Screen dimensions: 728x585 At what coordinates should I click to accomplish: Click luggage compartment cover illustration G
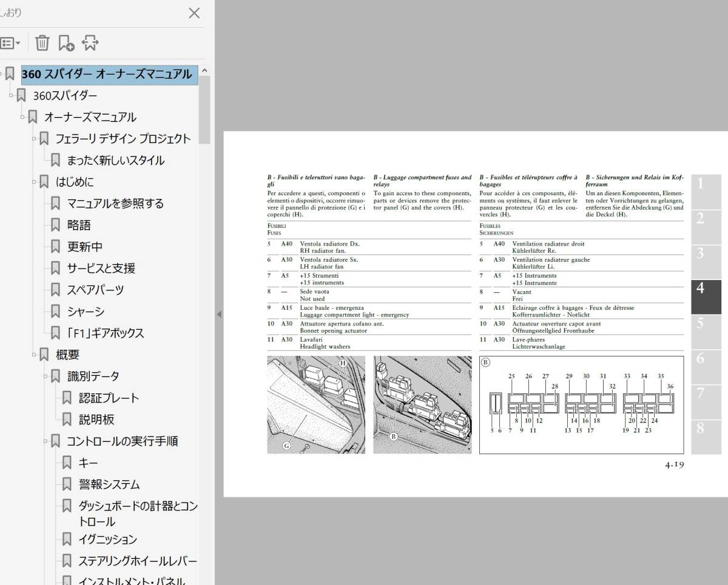[x=316, y=405]
